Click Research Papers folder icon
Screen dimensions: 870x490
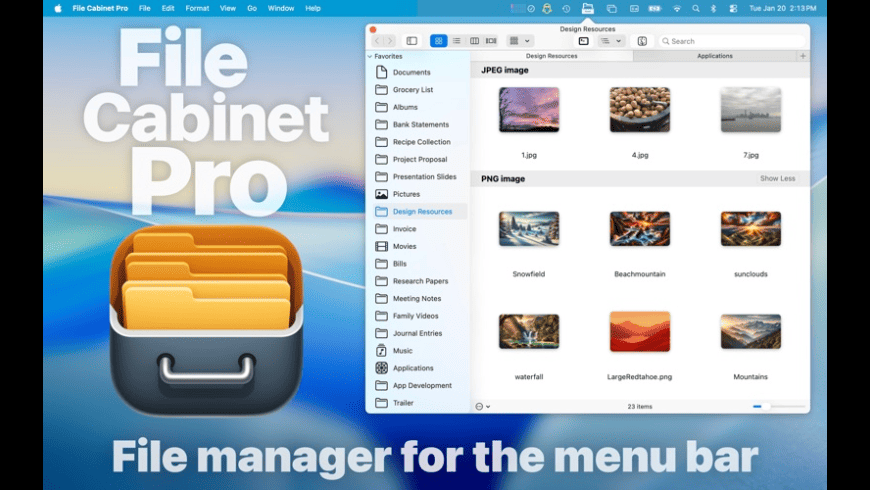coord(381,281)
